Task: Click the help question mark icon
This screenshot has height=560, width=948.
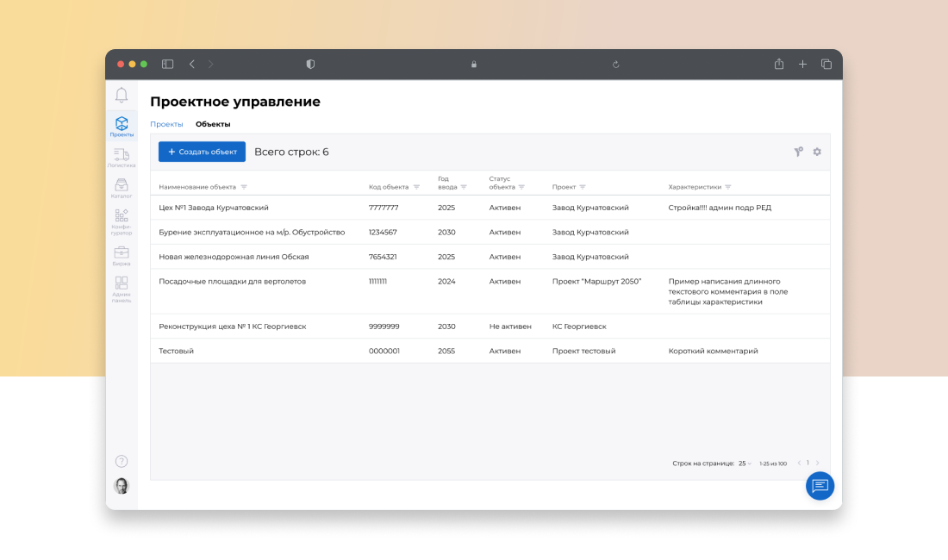Action: 122,461
